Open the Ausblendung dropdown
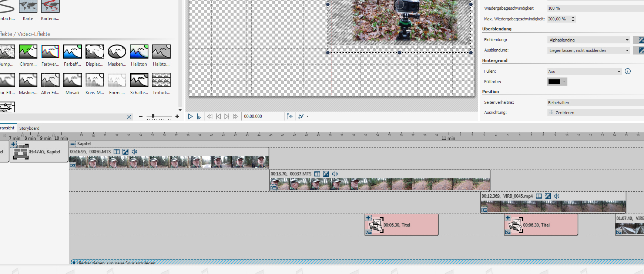The height and width of the screenshot is (274, 644). pos(588,50)
